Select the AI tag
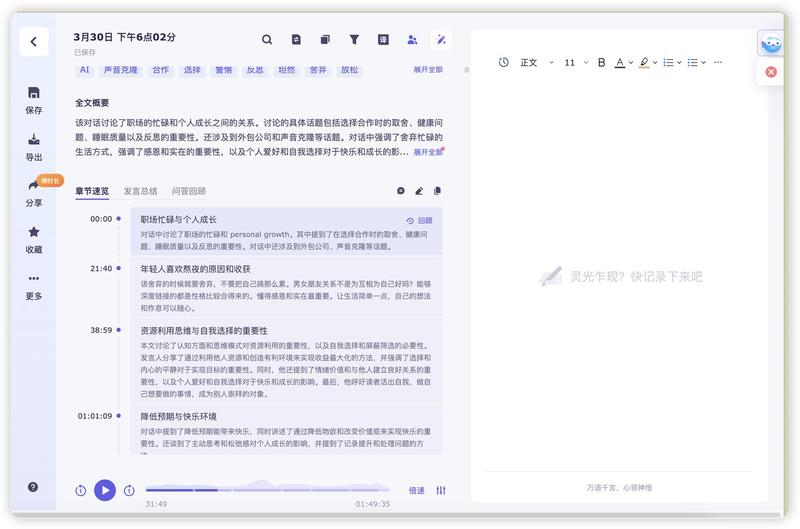 pyautogui.click(x=85, y=70)
